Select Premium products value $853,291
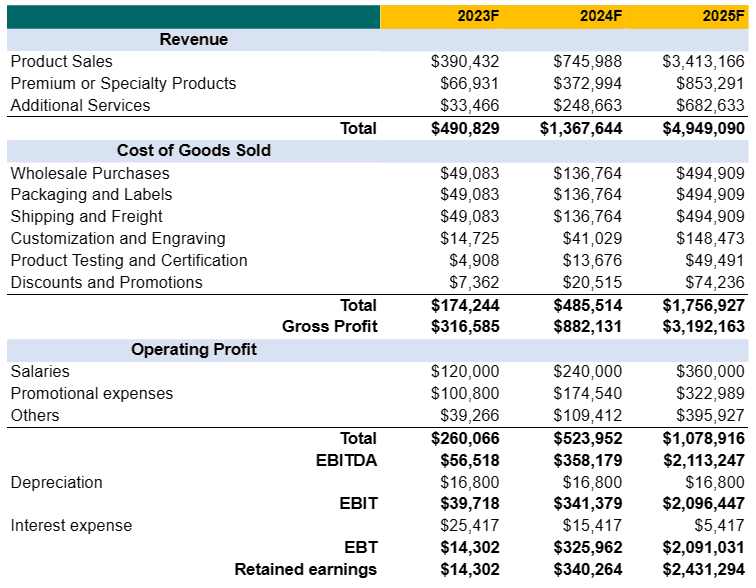Screen dimensions: 756x588 point(710,83)
